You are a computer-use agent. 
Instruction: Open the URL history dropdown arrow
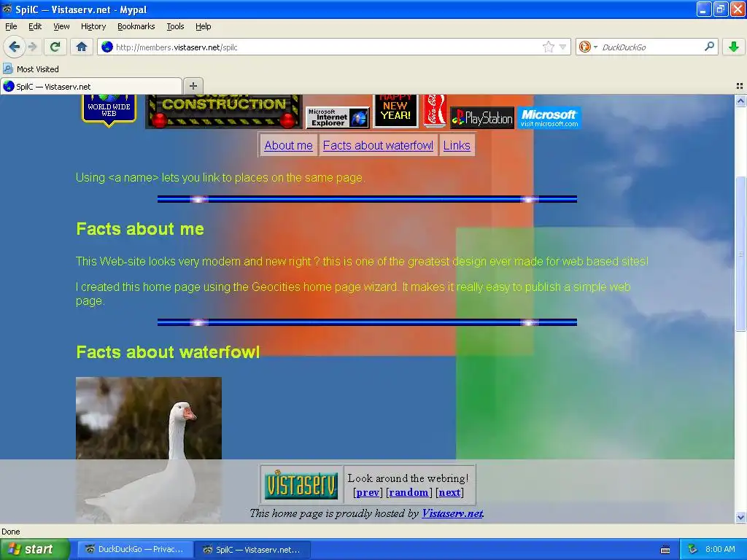point(562,47)
